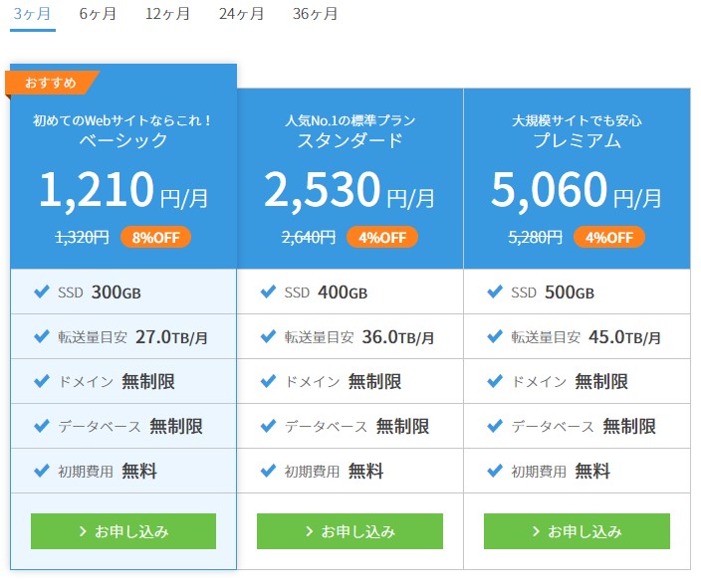
Task: Apply for the スタンダード plan
Action: (350, 531)
